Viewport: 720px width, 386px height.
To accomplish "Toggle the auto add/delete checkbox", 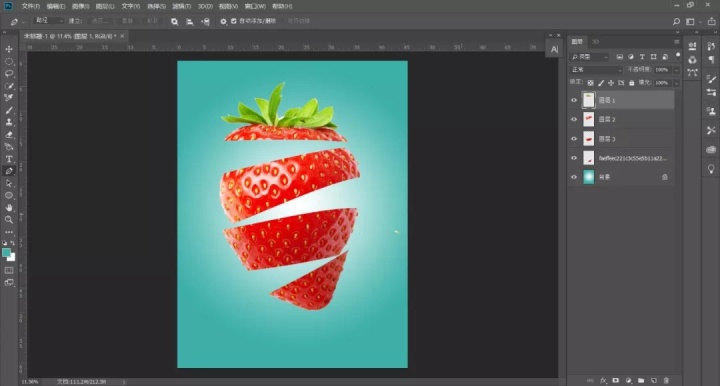I will 234,21.
